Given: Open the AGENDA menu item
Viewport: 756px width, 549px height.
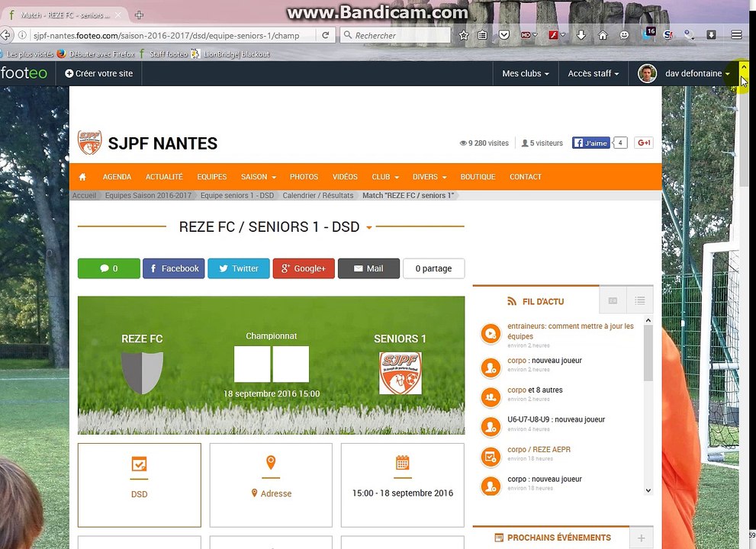Looking at the screenshot, I should (x=117, y=177).
